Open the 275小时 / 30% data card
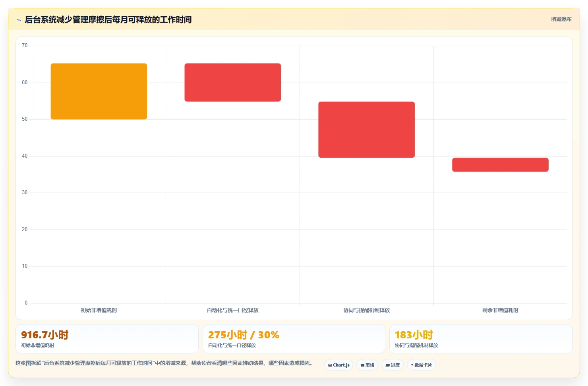This screenshot has height=386, width=588. (294, 339)
